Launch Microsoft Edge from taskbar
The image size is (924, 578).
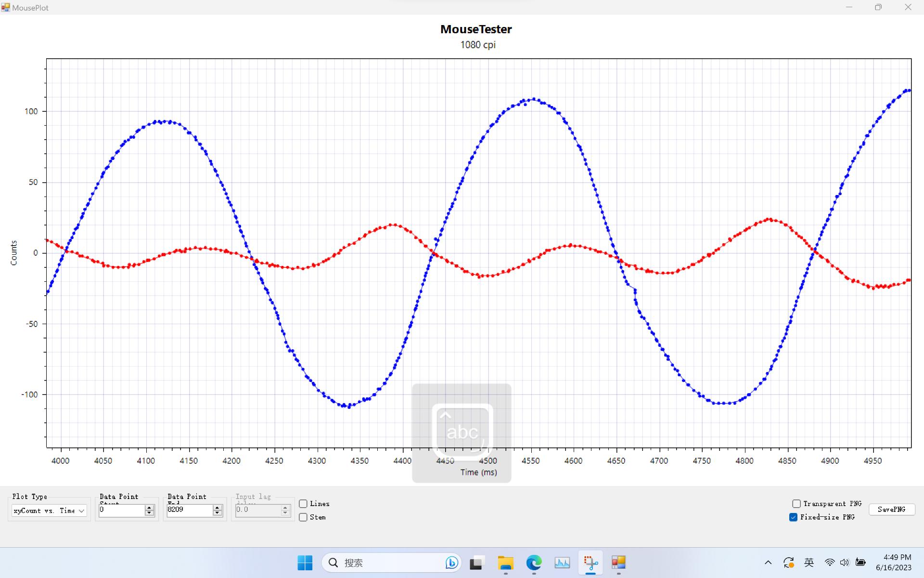(x=534, y=563)
